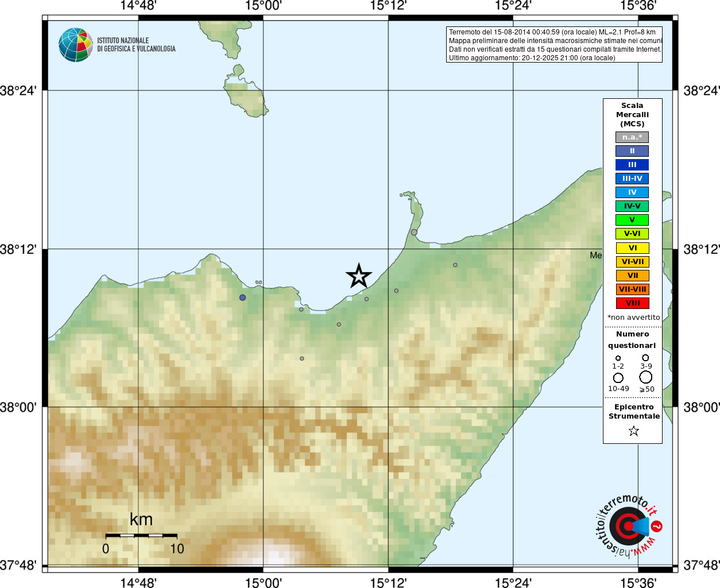Screen dimensions: 720x588
Task: Click the ≥50 questionnaires circle in legend
Action: click(x=646, y=377)
